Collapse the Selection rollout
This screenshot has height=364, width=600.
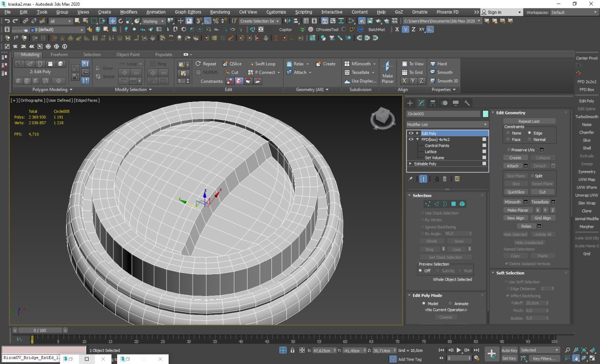pos(409,195)
